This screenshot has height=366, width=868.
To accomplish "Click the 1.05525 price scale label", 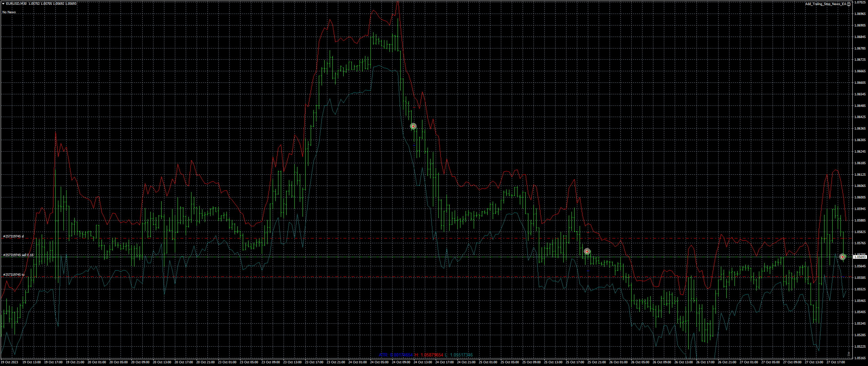I will (860, 289).
